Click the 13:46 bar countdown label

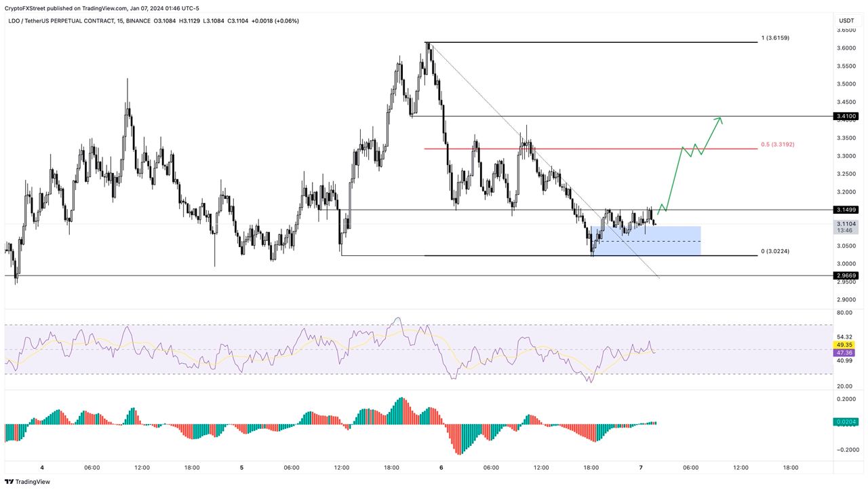click(x=846, y=231)
